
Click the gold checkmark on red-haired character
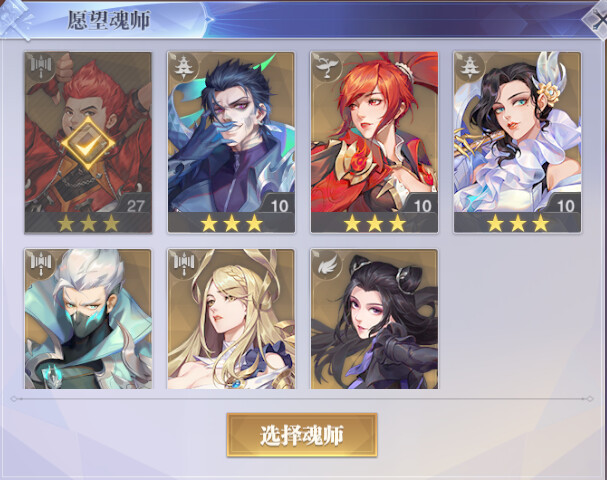tap(88, 144)
